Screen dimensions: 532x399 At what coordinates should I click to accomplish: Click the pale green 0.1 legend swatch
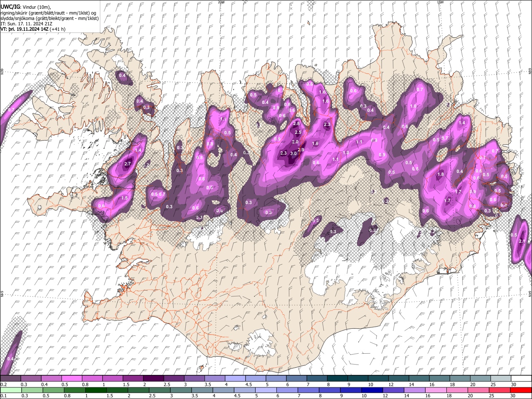tap(11, 390)
